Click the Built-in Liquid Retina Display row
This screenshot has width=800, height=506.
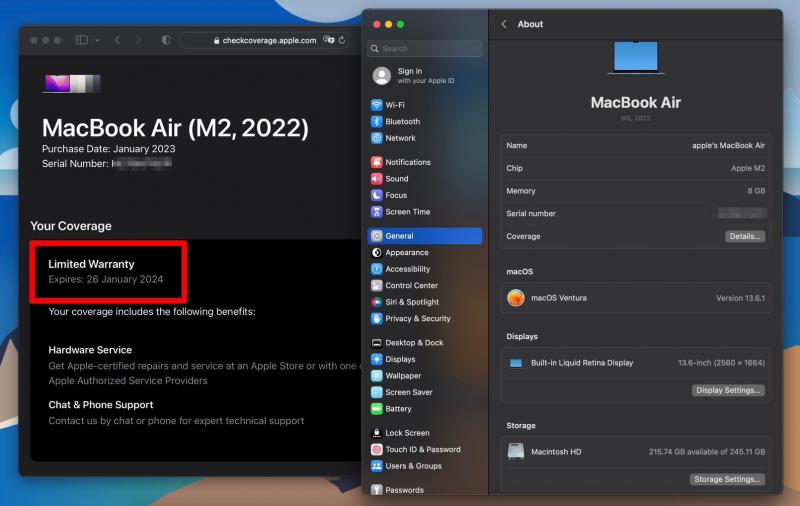click(x=635, y=363)
